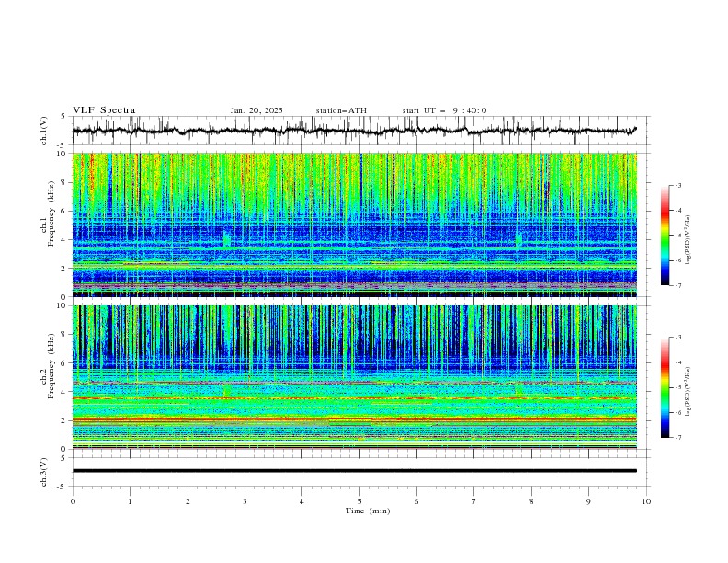Click time axis tick label "7"
Image resolution: width=728 pixels, height=563 pixels.
point(474,501)
